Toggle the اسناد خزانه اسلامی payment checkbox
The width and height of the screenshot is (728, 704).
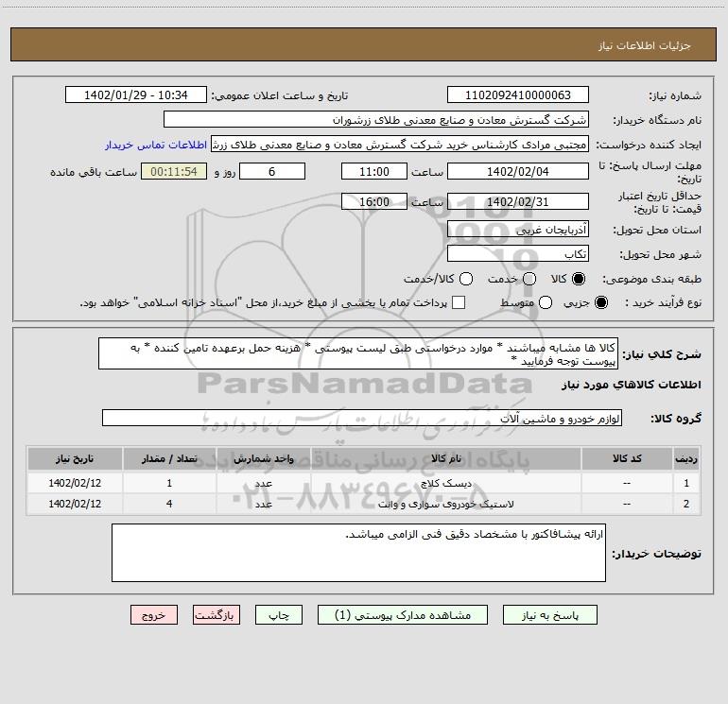coord(459,302)
